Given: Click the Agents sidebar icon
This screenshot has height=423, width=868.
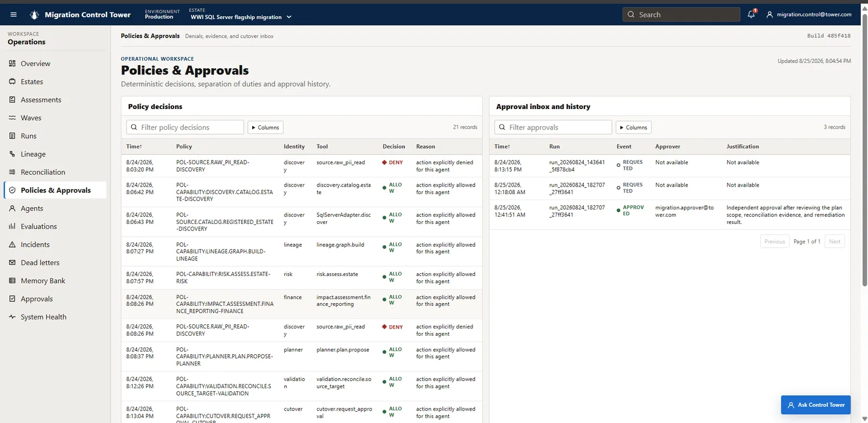Looking at the screenshot, I should pos(12,208).
